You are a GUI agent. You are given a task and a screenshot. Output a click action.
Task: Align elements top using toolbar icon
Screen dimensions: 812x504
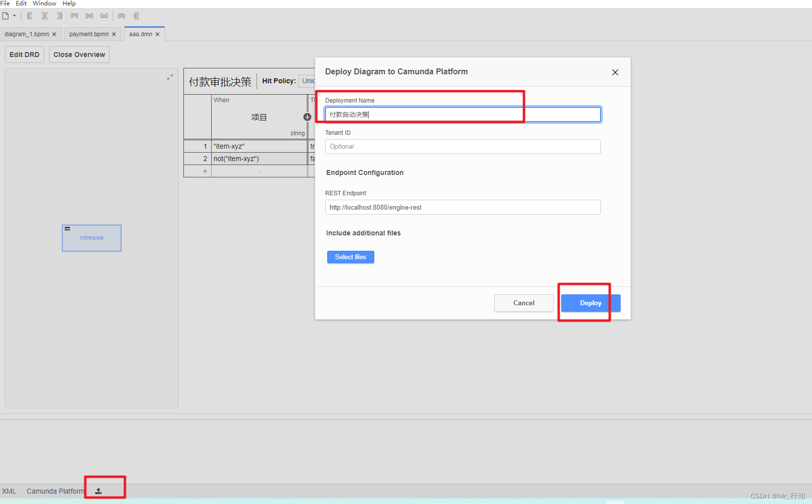(74, 16)
